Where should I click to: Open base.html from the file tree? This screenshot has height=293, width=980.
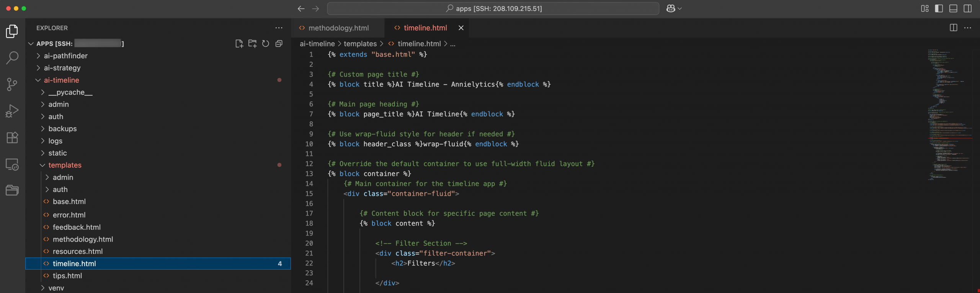click(x=69, y=201)
